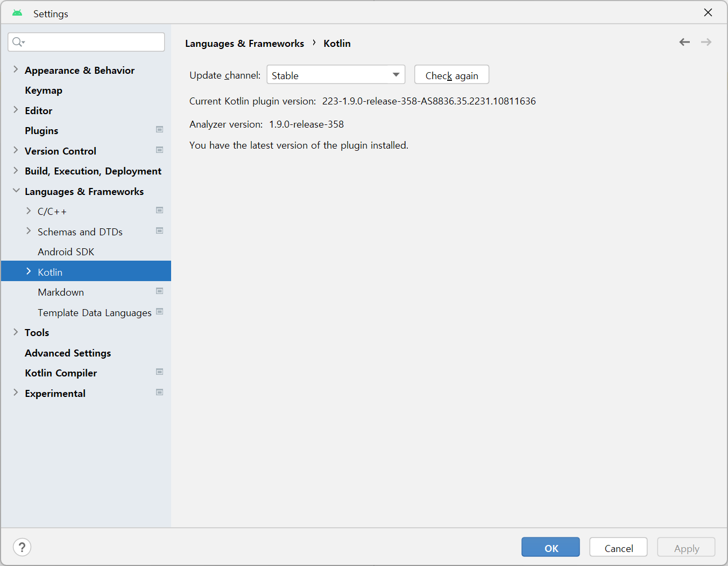Click the project-level icon beside Kotlin Compiler
The image size is (728, 566).
[160, 372]
